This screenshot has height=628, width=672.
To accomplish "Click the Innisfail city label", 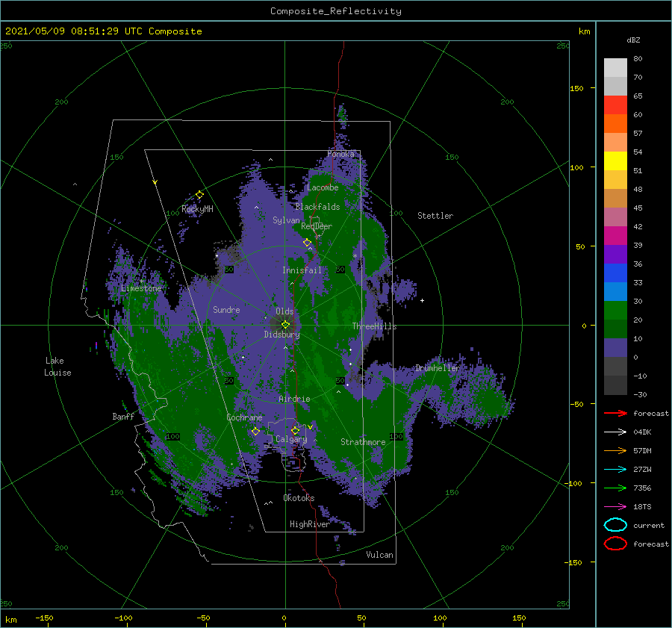I will pos(302,270).
